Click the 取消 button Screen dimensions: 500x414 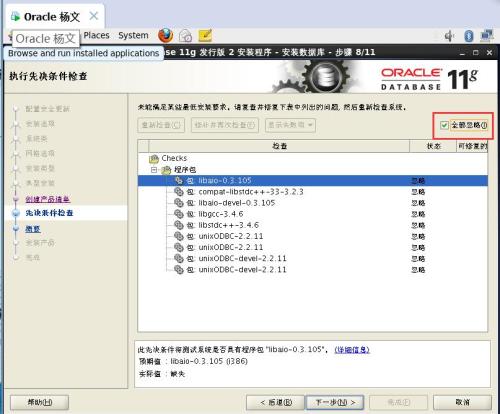[x=462, y=402]
